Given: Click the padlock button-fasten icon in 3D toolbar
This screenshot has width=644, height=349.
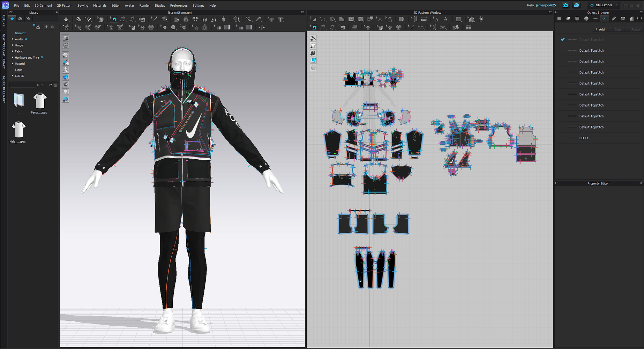Looking at the screenshot, I should 182,27.
